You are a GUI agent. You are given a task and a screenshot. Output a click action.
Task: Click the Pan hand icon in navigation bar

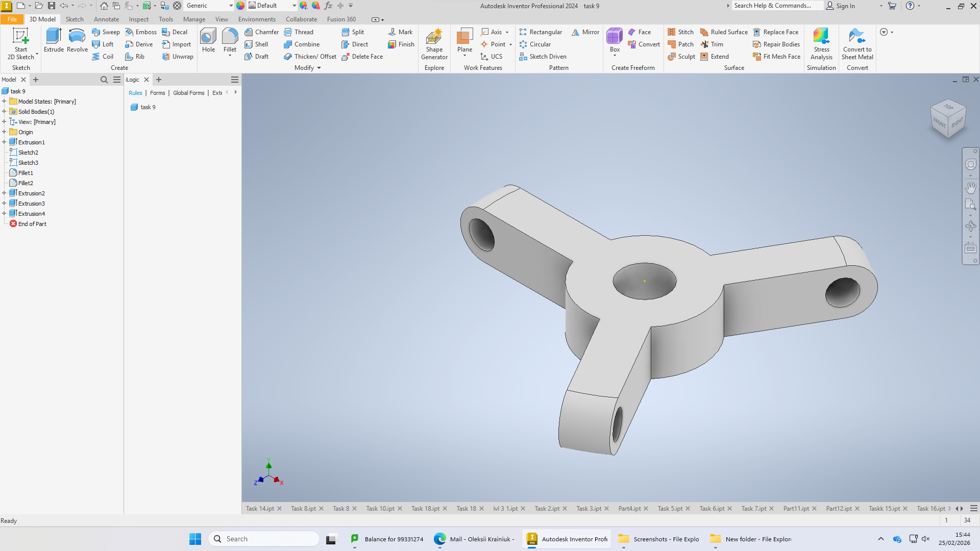970,188
